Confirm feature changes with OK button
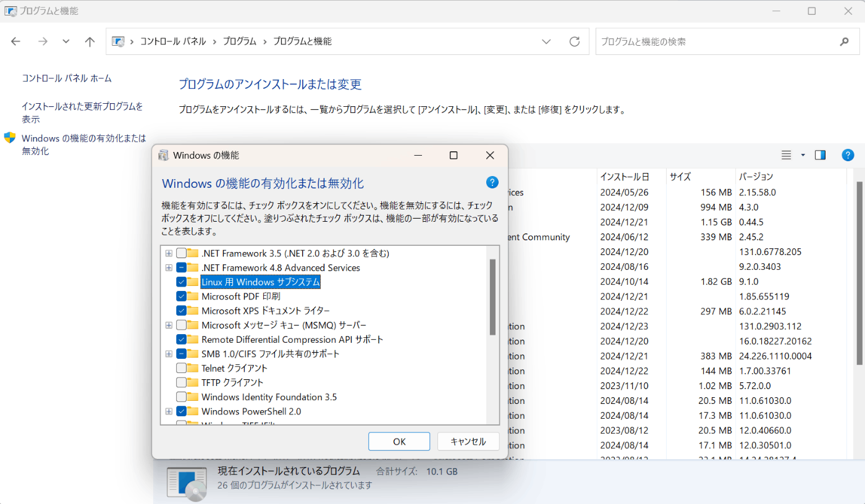Image resolution: width=865 pixels, height=504 pixels. (399, 442)
